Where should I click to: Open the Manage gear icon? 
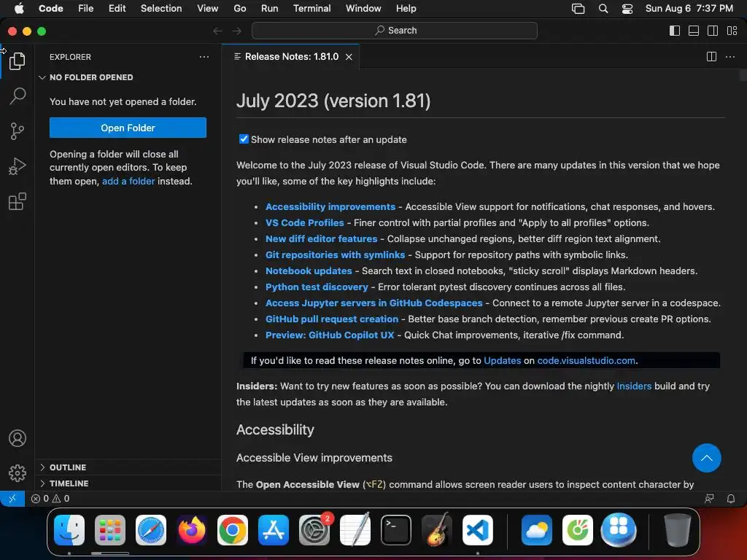coord(18,472)
